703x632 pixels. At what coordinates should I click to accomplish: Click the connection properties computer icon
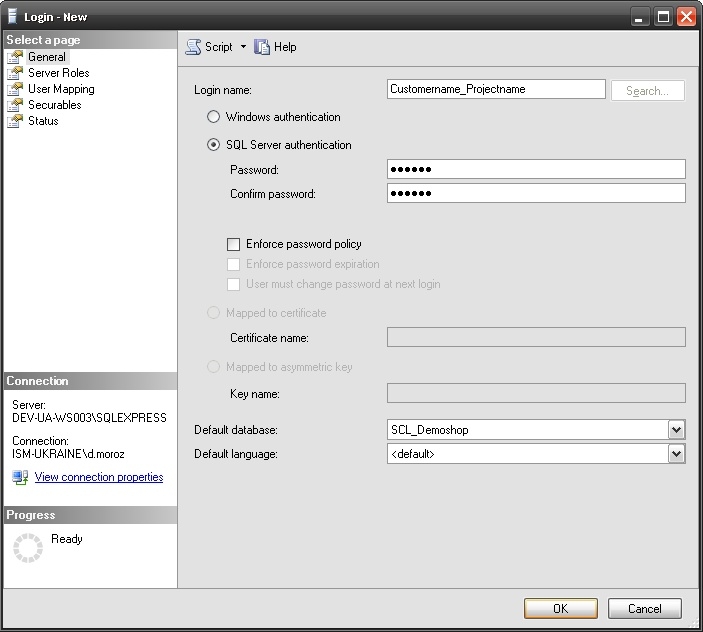20,477
